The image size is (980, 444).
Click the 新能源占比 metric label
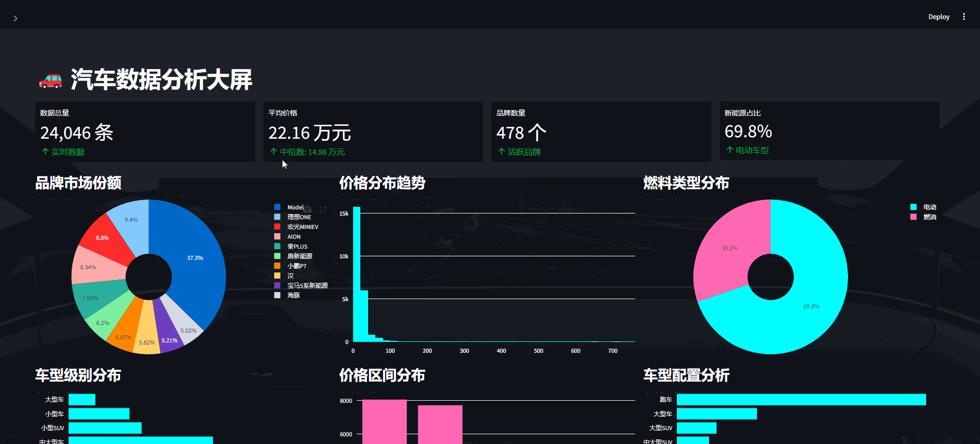[742, 113]
